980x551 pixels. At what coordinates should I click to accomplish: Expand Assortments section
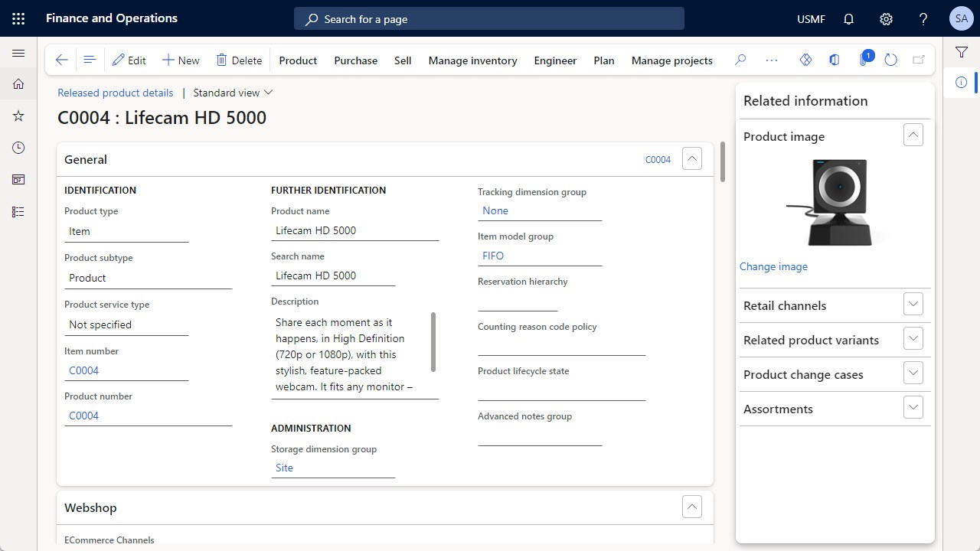913,408
